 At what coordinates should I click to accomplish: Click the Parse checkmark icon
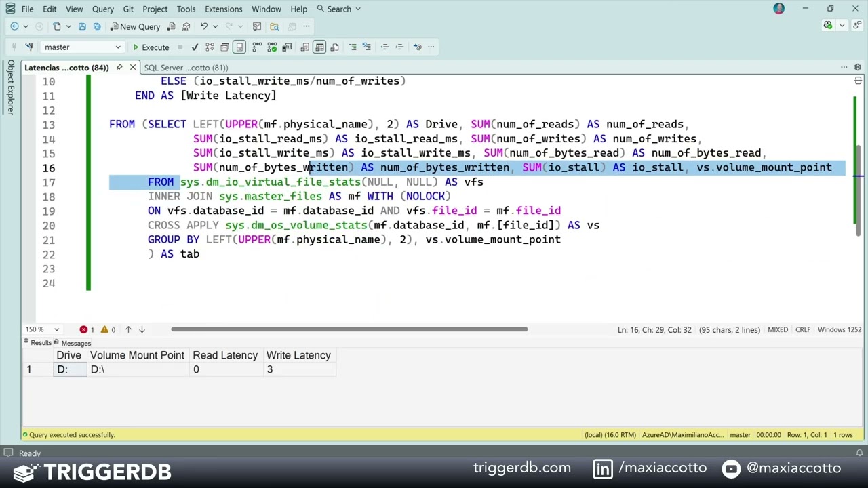click(x=195, y=47)
